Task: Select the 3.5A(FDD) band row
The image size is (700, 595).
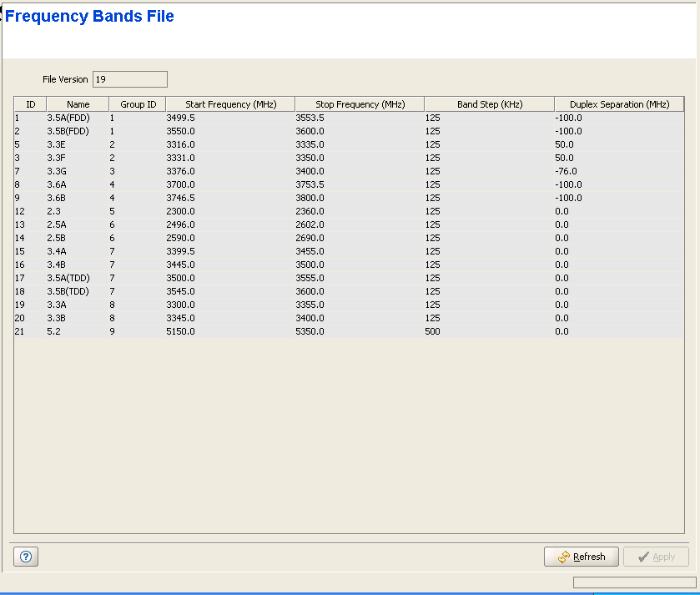Action: point(68,118)
